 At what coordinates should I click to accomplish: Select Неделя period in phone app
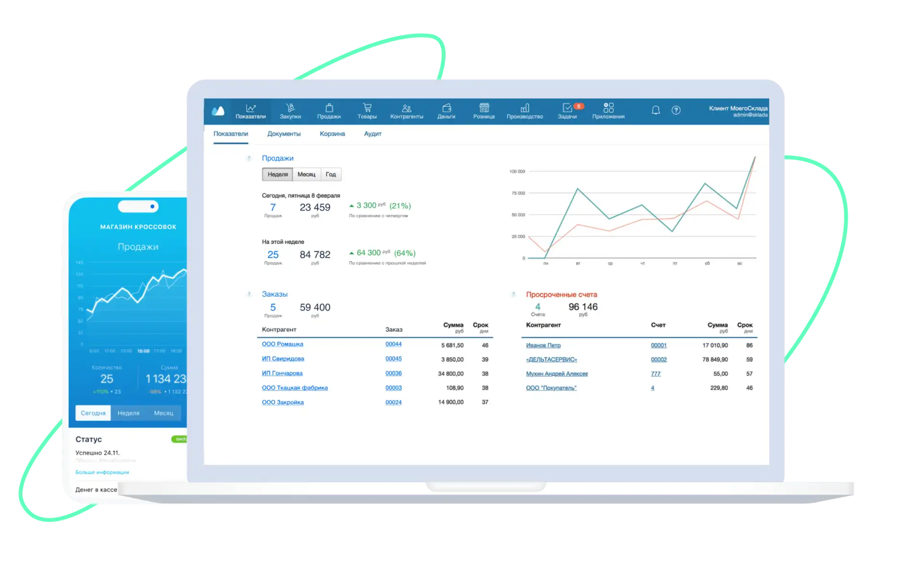tap(128, 413)
